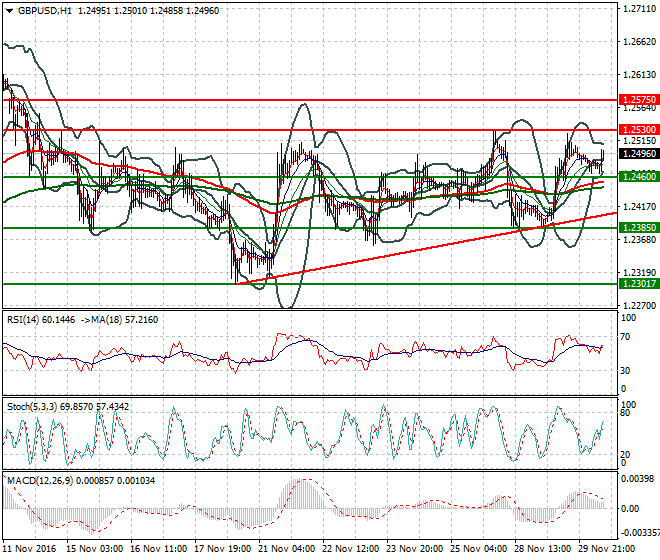This screenshot has width=660, height=560.
Task: Click the 1.24170 price axis value
Action: [639, 207]
